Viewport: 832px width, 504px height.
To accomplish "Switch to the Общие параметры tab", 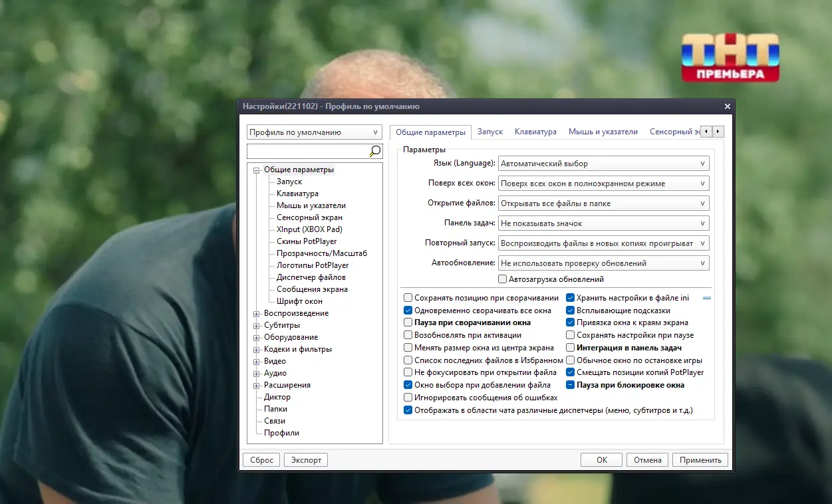I will pyautogui.click(x=430, y=132).
